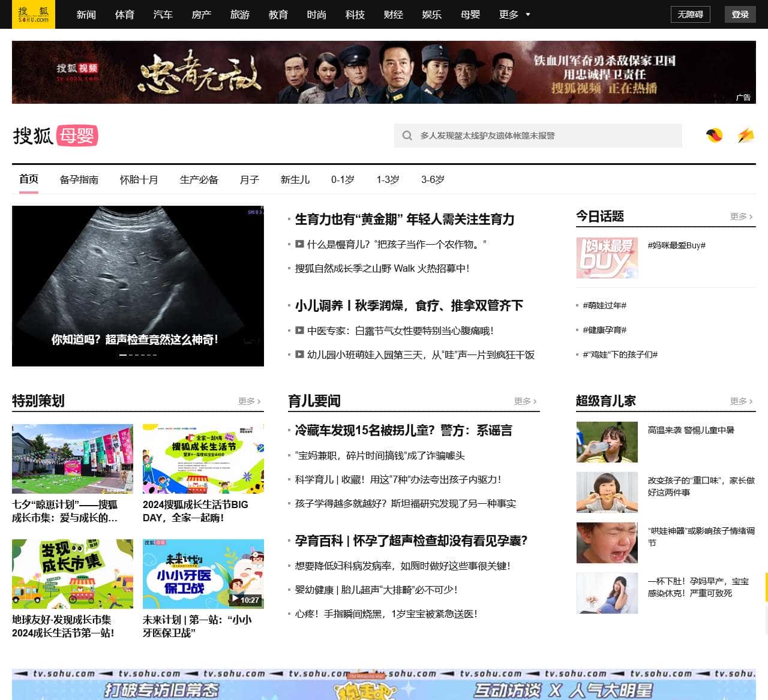Open the 月子 tab
768x700 pixels.
pyautogui.click(x=250, y=179)
